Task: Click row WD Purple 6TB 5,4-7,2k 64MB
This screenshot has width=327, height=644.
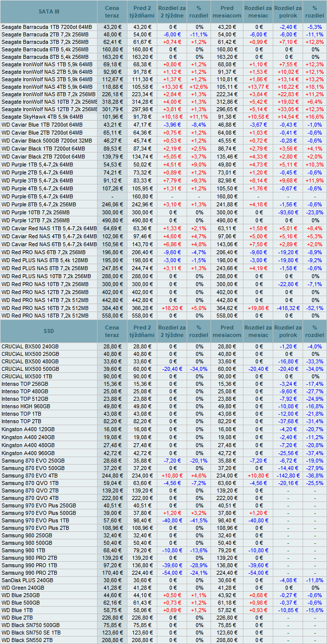Action: click(163, 196)
